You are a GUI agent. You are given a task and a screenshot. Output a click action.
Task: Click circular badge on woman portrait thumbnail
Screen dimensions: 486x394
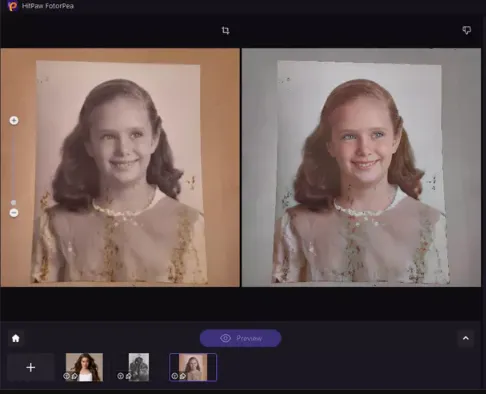pyautogui.click(x=66, y=376)
